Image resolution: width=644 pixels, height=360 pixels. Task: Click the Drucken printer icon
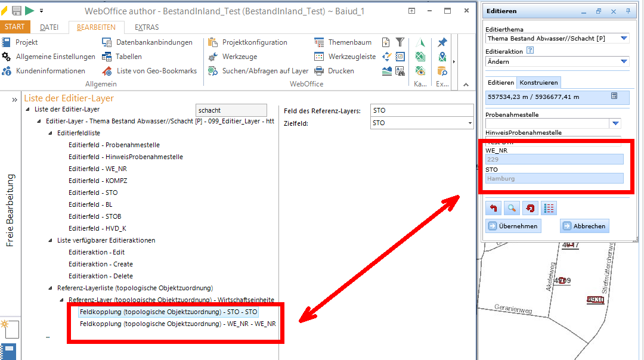319,71
